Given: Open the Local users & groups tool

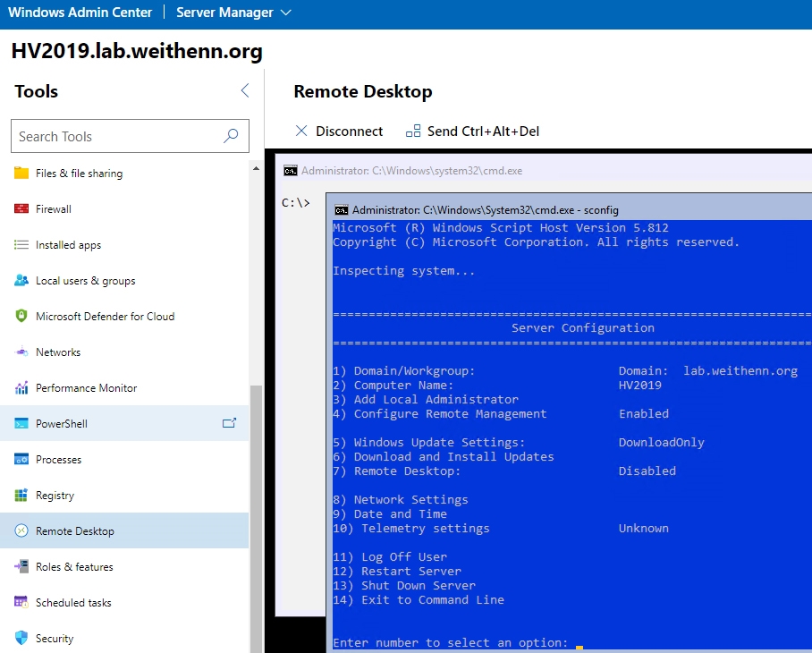Looking at the screenshot, I should (x=124, y=280).
